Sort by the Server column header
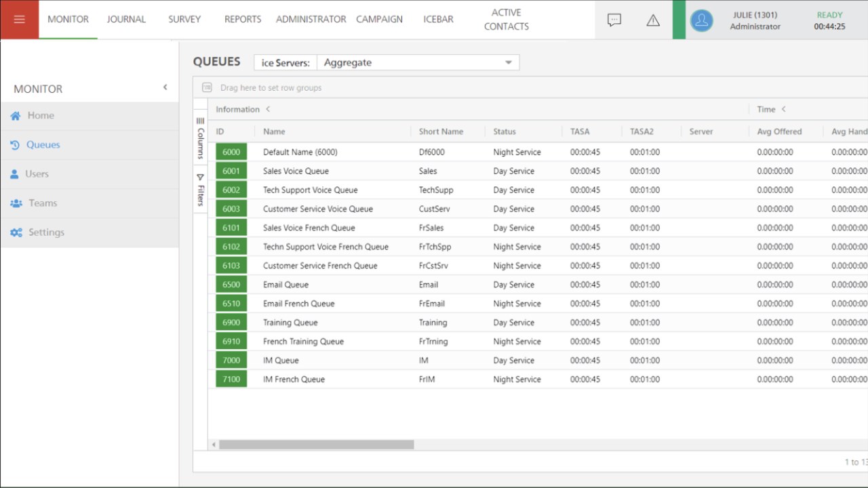Viewport: 868px width, 488px height. (x=701, y=131)
